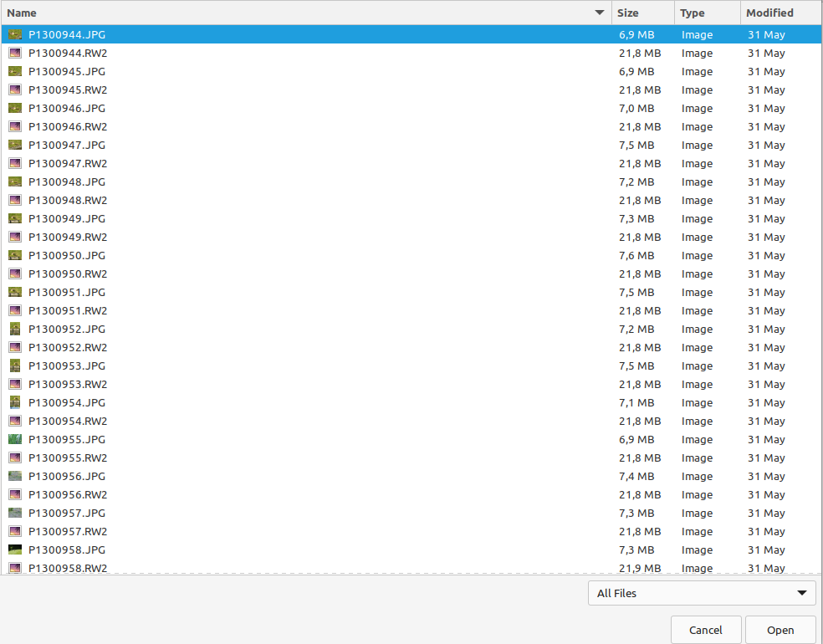823x644 pixels.
Task: Sort files by the Name column header
Action: click(x=306, y=13)
